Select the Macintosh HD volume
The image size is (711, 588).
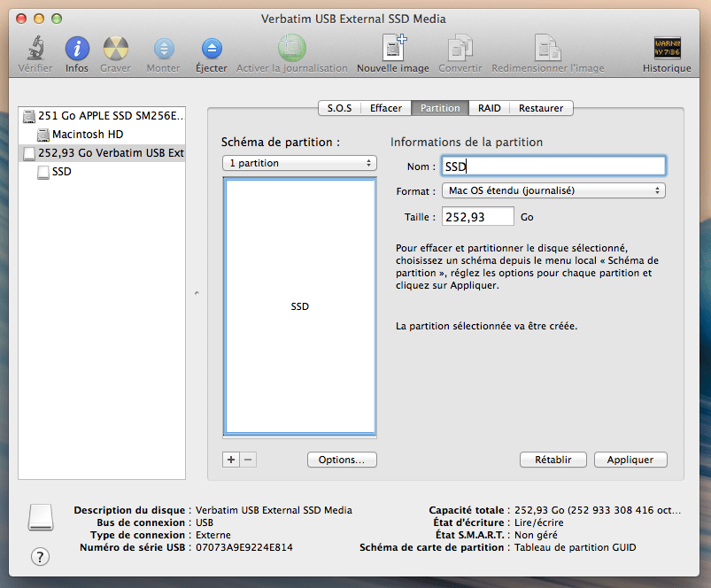tap(103, 135)
